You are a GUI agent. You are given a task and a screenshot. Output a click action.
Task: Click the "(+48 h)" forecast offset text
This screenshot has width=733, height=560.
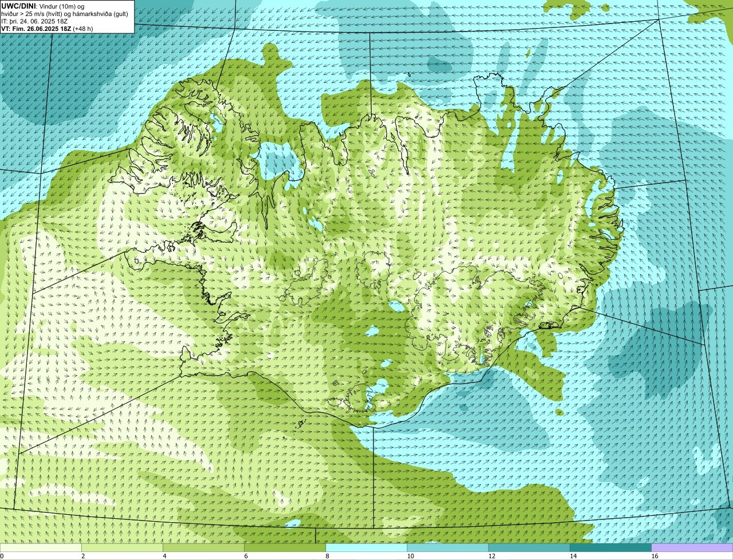(83, 29)
